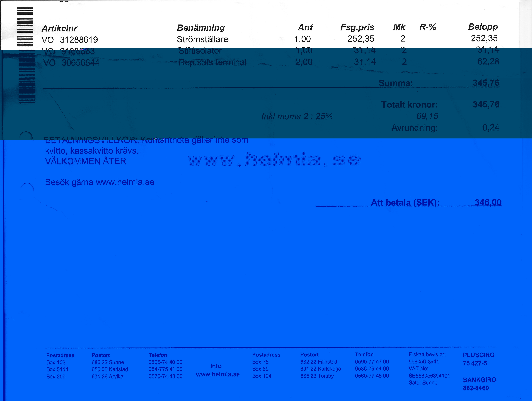Click the Summa amount 345,76
Image resolution: width=532 pixels, height=401 pixels.
click(x=486, y=83)
